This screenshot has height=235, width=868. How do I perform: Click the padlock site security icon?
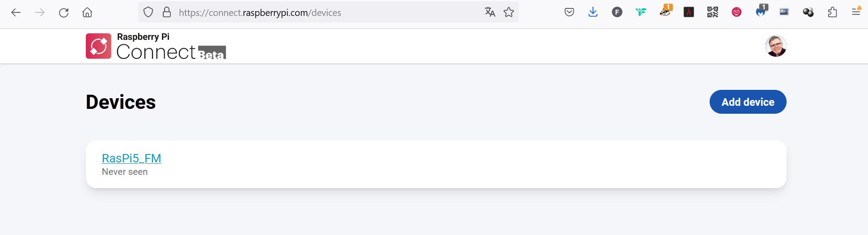[167, 12]
